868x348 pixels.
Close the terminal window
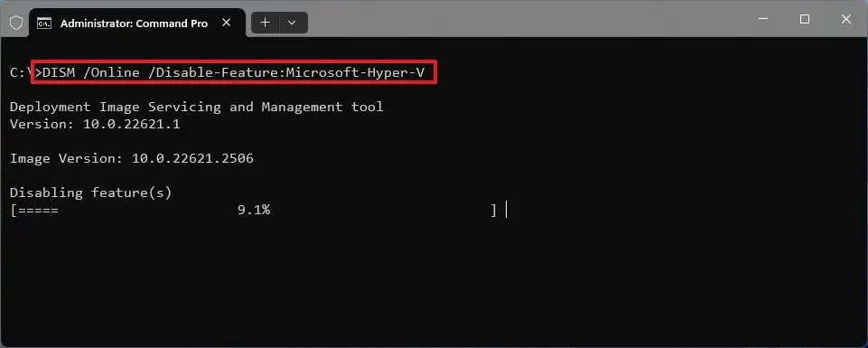tap(845, 19)
